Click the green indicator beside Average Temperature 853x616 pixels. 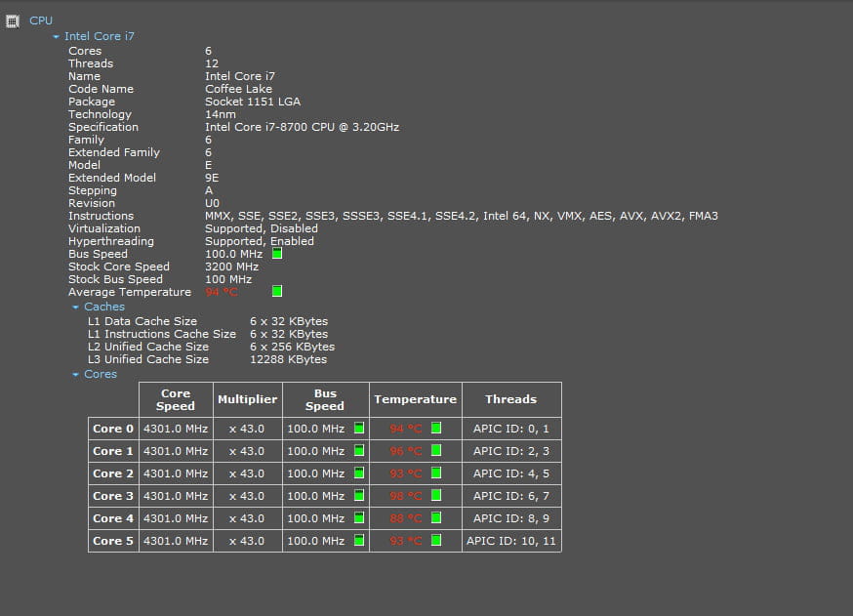tap(277, 291)
